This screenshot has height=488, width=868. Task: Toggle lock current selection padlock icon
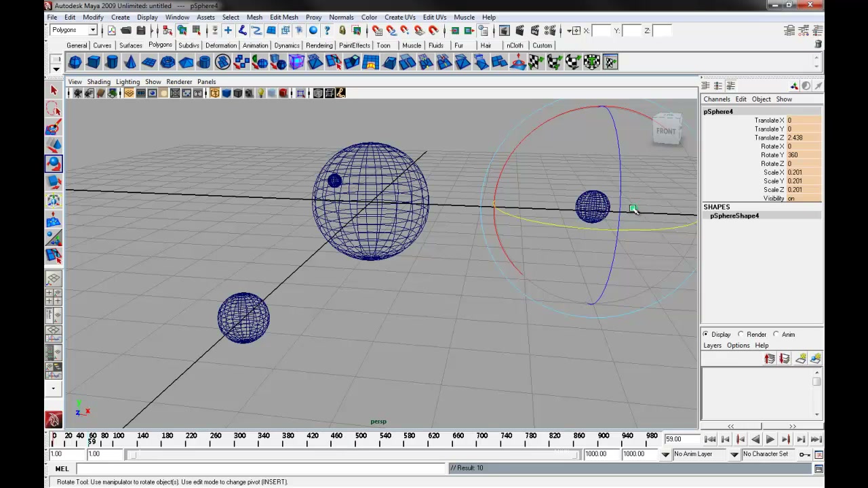[x=342, y=30]
